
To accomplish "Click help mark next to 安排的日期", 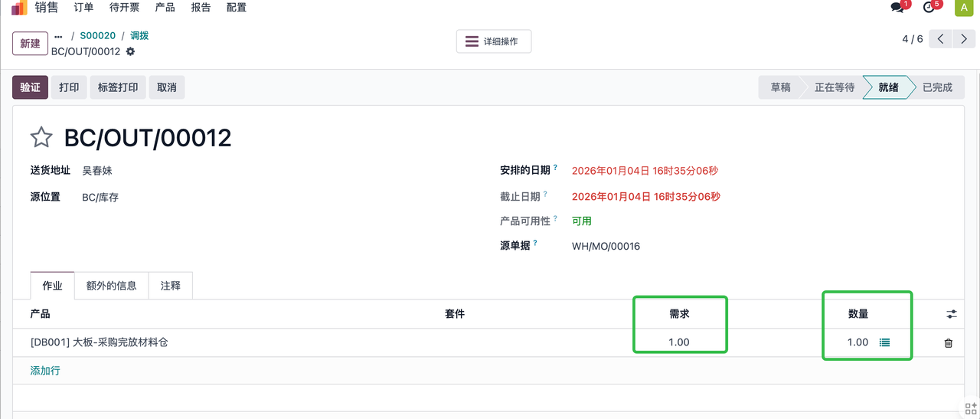I will (556, 167).
